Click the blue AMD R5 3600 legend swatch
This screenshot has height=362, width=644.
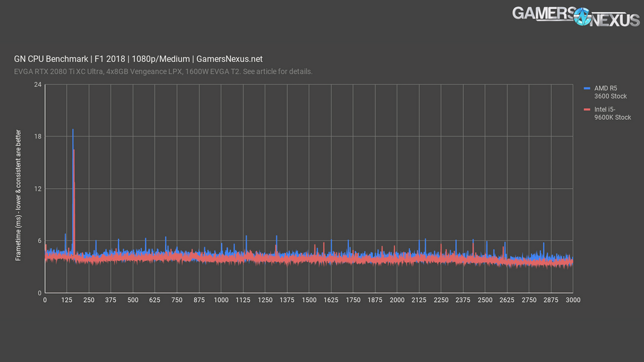point(586,87)
